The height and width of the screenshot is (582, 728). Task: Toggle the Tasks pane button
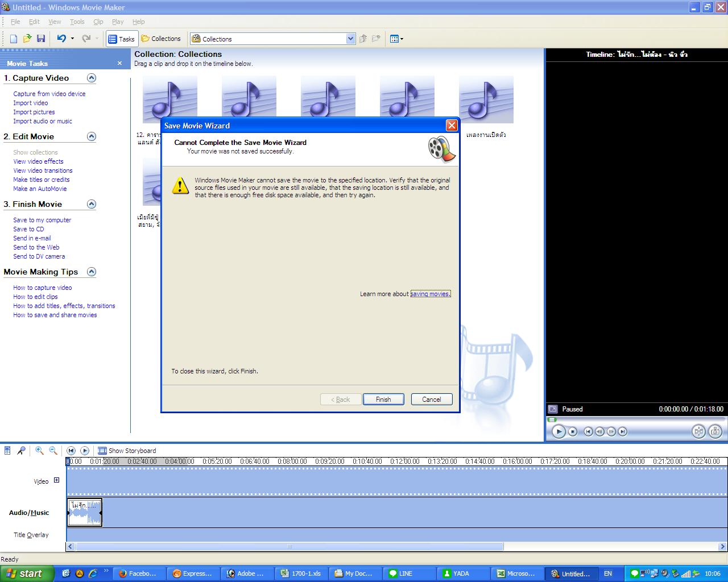coord(121,39)
